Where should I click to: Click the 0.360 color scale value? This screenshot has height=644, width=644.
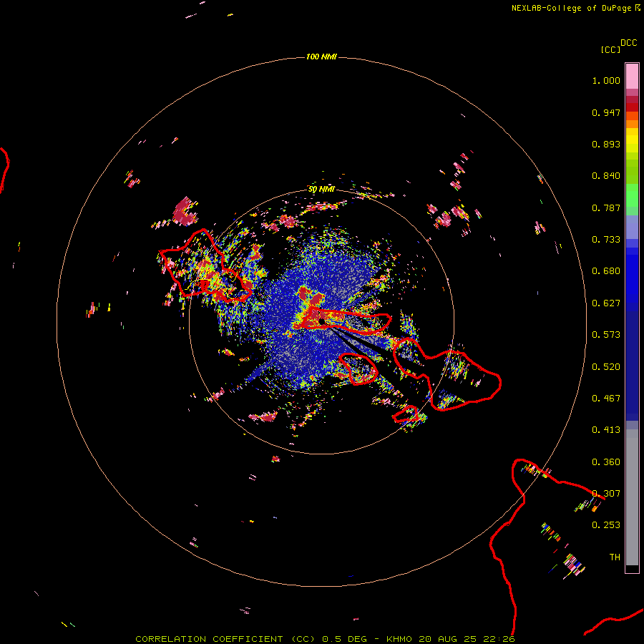[x=606, y=462]
